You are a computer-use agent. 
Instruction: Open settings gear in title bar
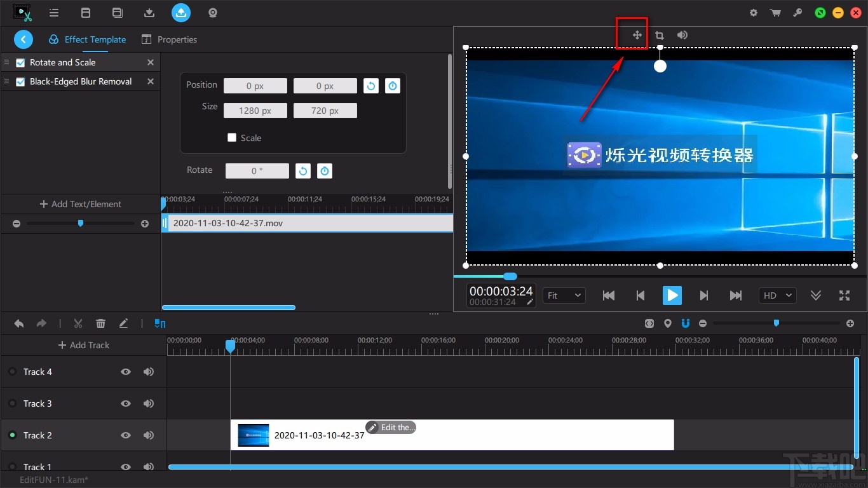(754, 13)
